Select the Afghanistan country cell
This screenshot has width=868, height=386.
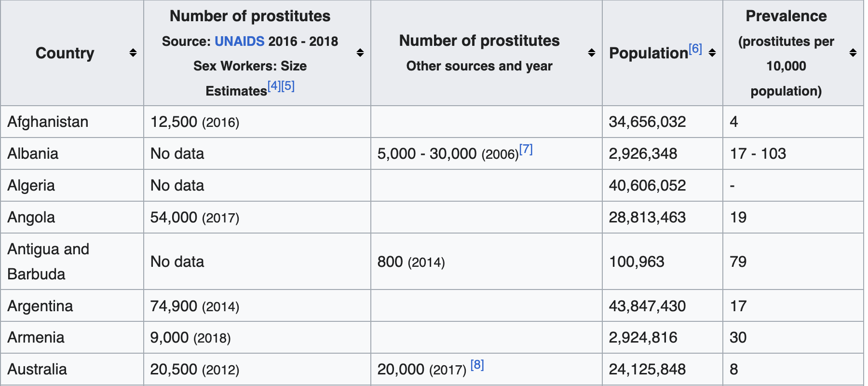pos(48,122)
